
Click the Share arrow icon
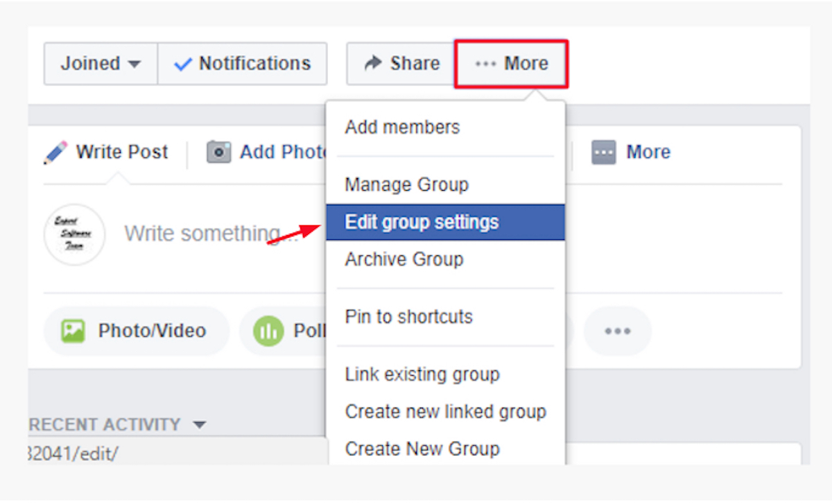tap(372, 63)
